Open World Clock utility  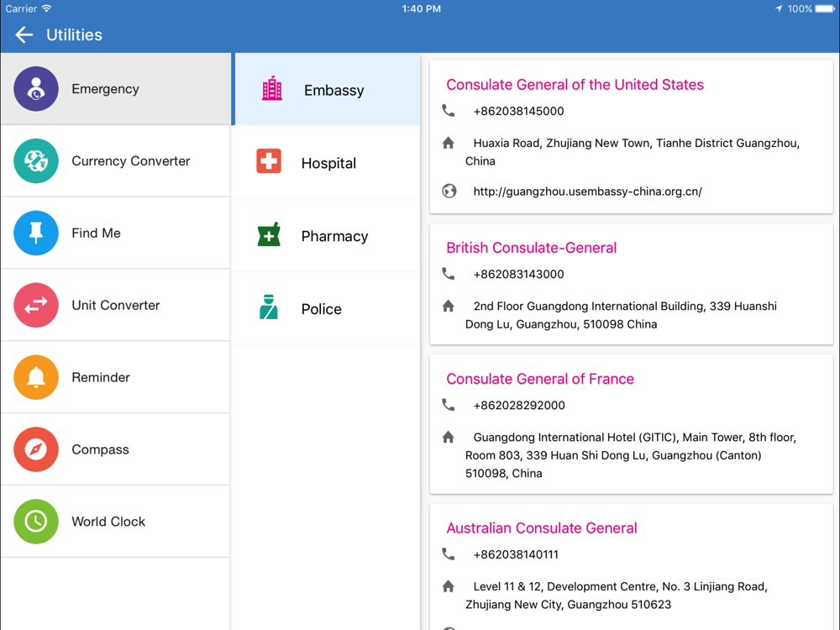tap(116, 522)
